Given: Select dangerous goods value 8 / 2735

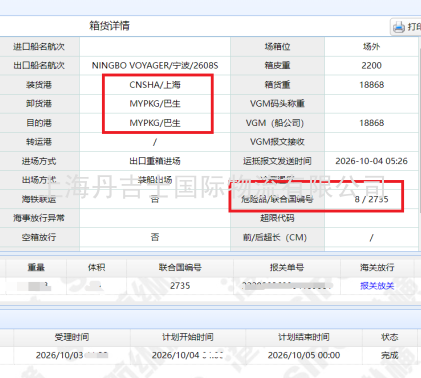Looking at the screenshot, I should click(x=371, y=199).
